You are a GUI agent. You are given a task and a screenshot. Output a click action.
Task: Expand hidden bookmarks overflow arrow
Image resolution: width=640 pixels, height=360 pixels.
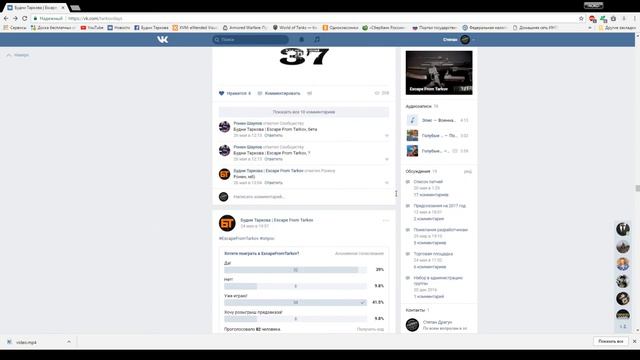point(590,27)
